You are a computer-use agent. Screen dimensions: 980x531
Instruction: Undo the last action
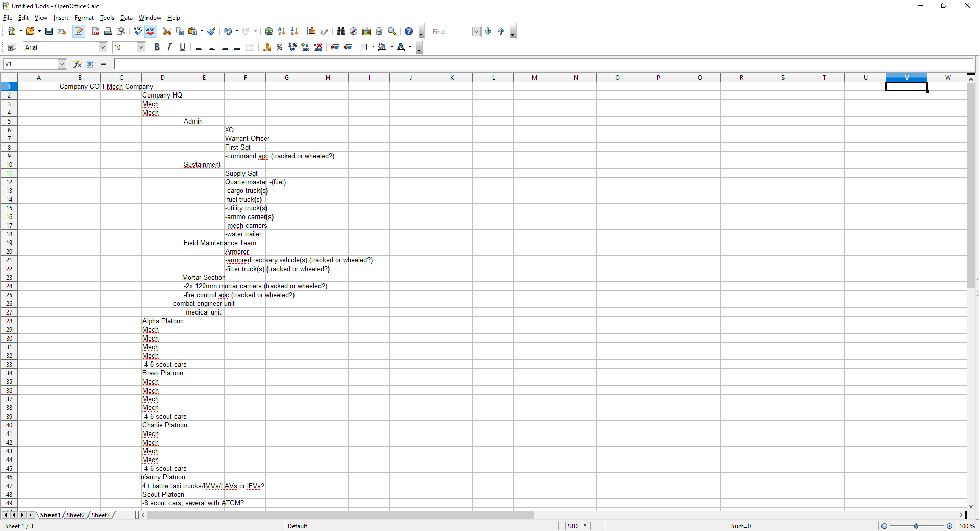(x=228, y=31)
